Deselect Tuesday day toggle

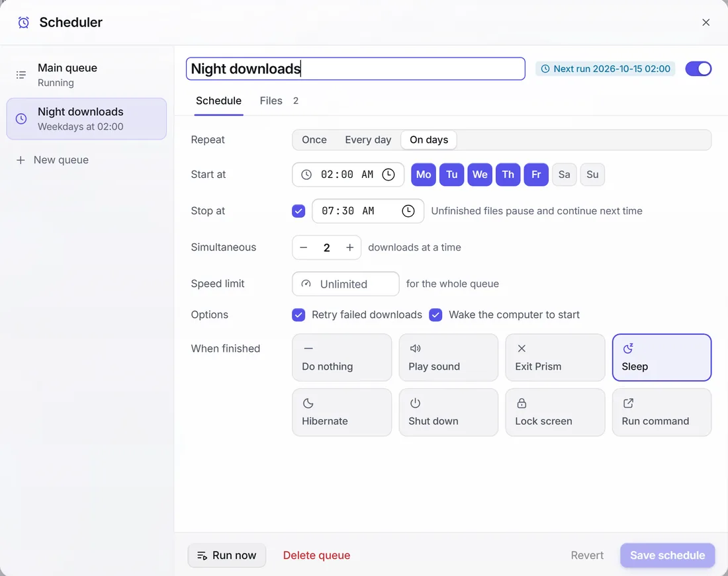pos(452,175)
